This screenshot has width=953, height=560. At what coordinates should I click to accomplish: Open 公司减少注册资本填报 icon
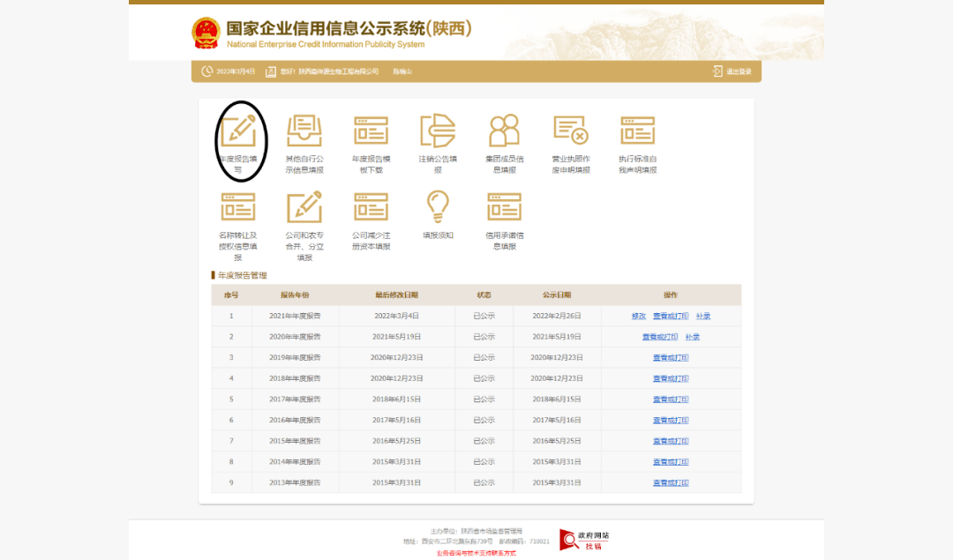point(371,206)
